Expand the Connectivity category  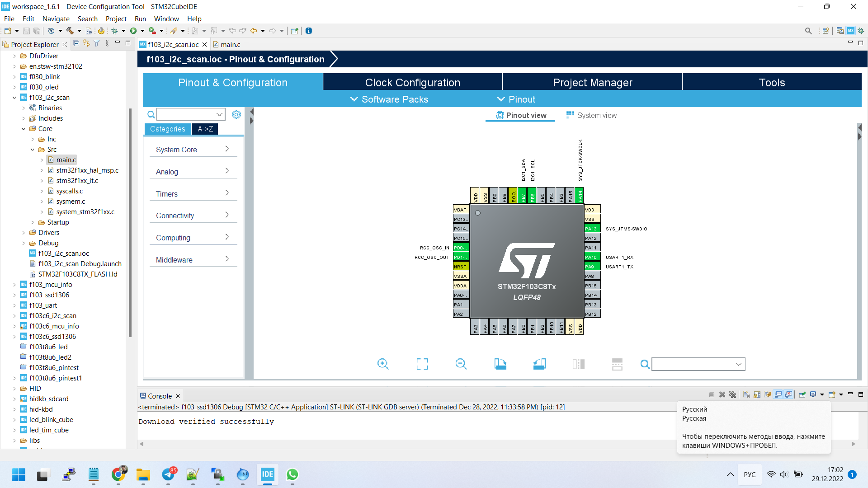coord(193,216)
